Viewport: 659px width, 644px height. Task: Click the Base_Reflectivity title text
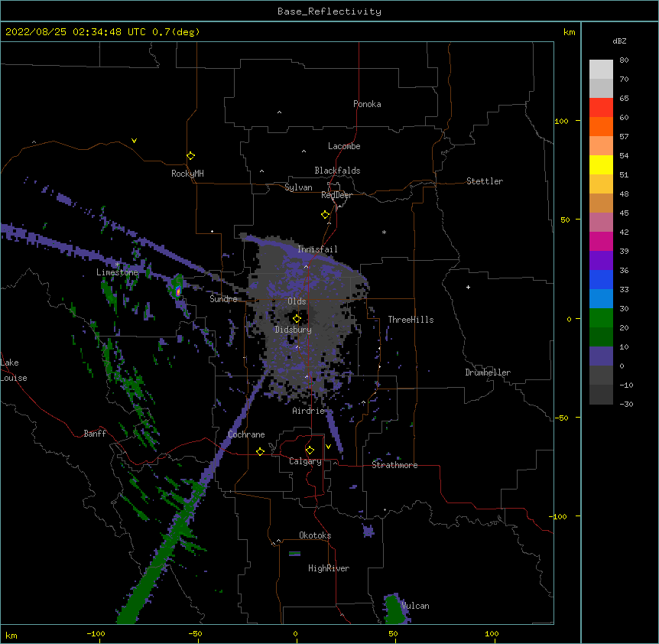[329, 11]
